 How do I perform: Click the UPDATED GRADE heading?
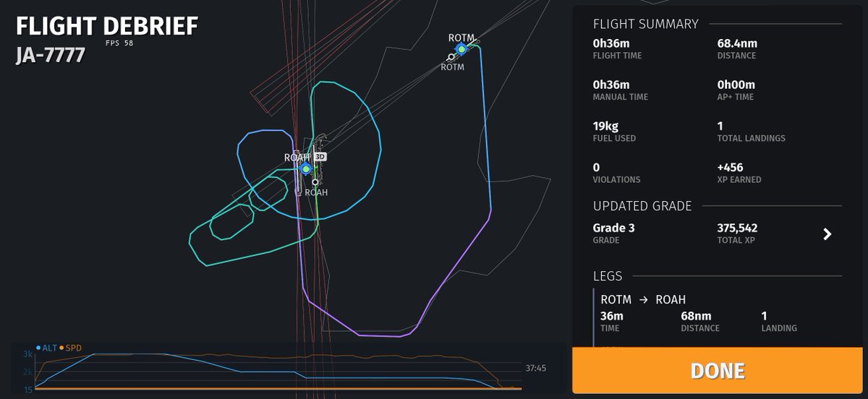(x=642, y=206)
